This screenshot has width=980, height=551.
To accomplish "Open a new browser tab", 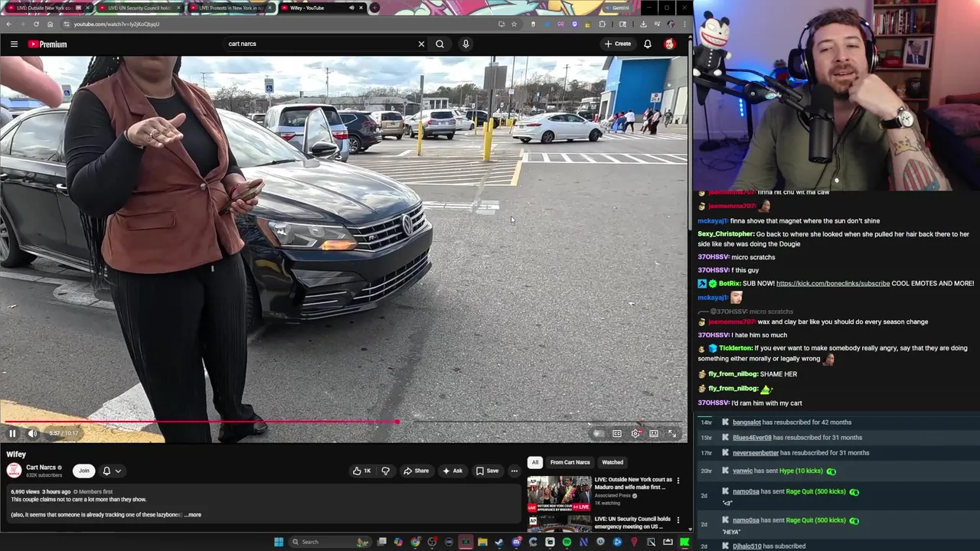I will pos(374,8).
